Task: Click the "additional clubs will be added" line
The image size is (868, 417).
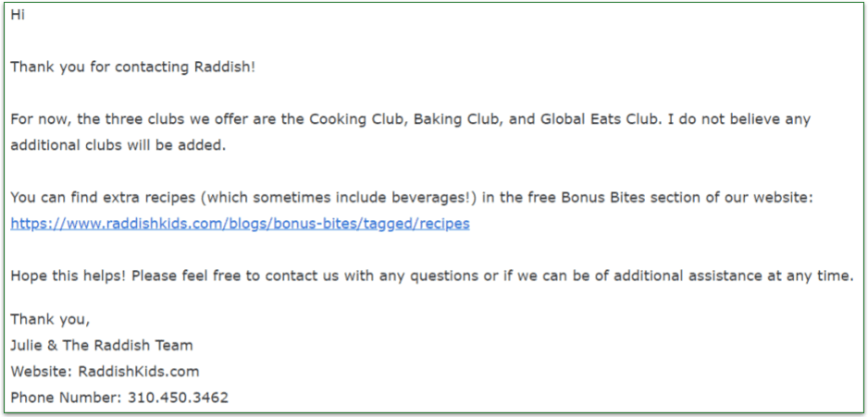Action: (118, 145)
